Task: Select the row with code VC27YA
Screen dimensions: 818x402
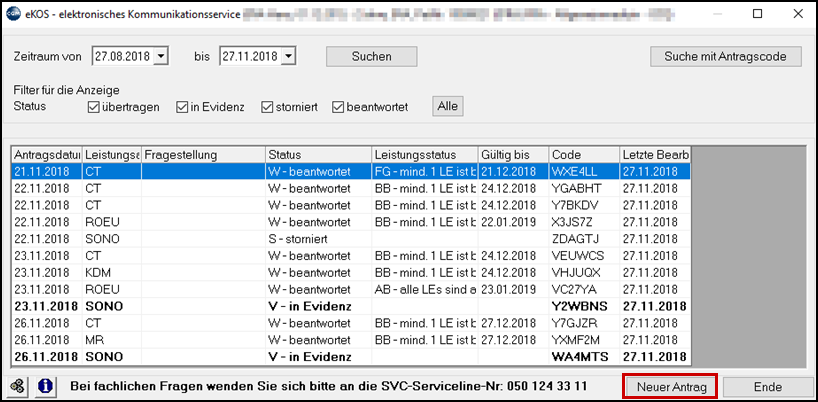Action: (x=351, y=289)
